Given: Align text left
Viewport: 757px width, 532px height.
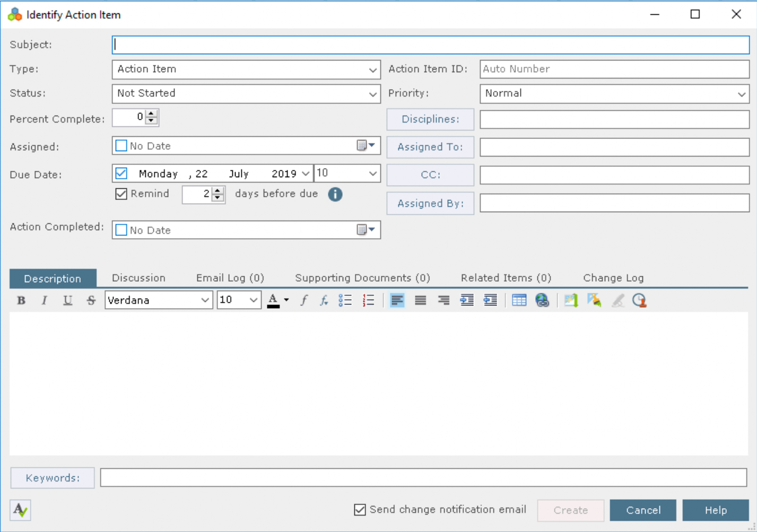Looking at the screenshot, I should pyautogui.click(x=397, y=300).
